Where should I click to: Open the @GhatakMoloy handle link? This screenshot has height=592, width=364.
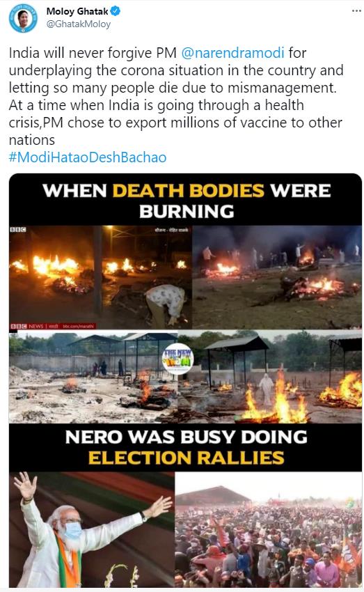(x=79, y=24)
